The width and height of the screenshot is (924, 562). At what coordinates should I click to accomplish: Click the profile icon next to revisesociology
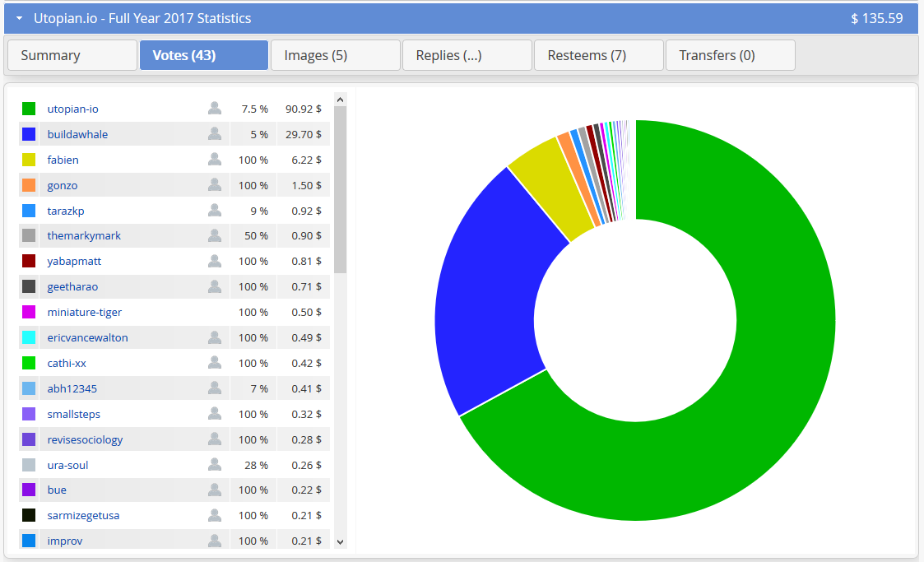click(x=215, y=439)
